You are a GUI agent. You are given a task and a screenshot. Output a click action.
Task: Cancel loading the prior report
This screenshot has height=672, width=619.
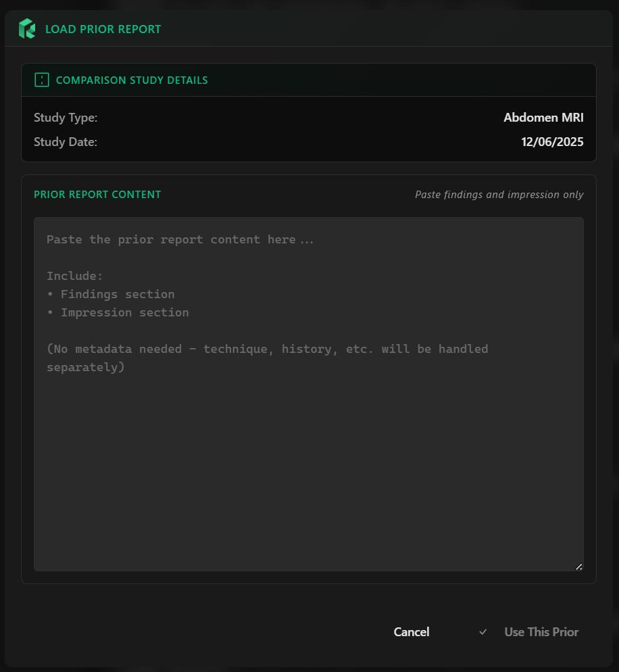pyautogui.click(x=411, y=632)
